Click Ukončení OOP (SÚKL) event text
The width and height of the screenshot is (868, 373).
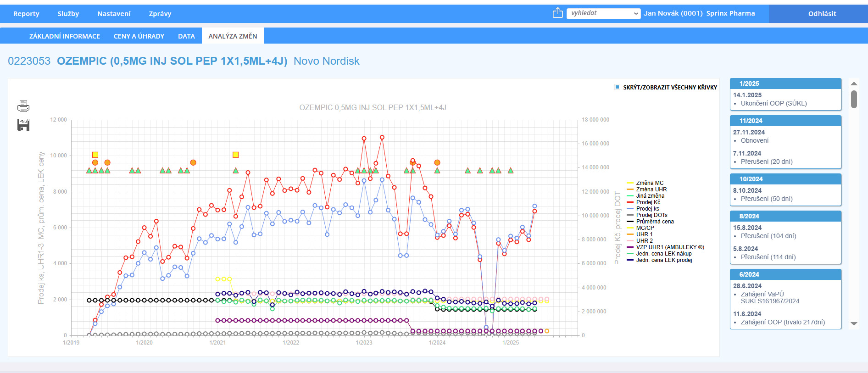773,103
